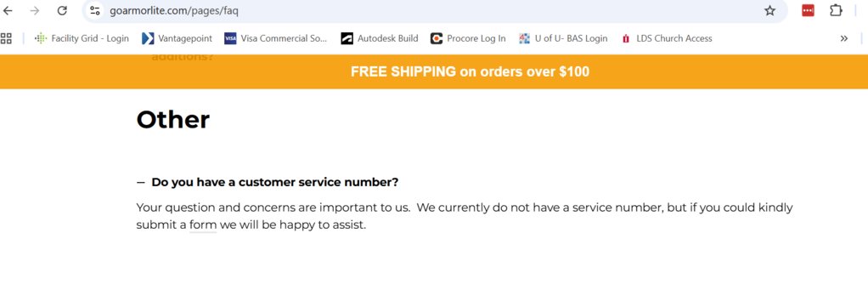868x307 pixels.
Task: Open Visa Commercial bookmark
Action: point(276,38)
